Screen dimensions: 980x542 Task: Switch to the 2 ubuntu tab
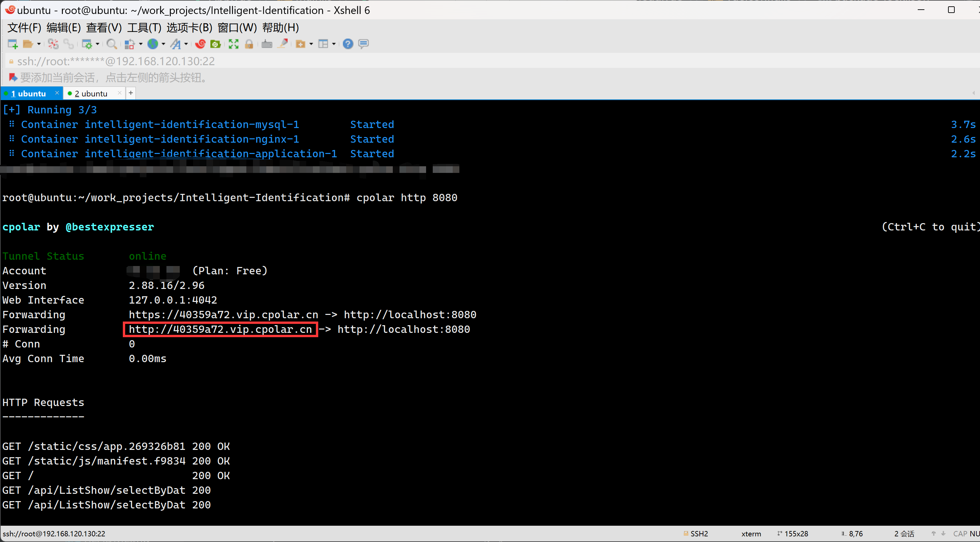click(91, 93)
